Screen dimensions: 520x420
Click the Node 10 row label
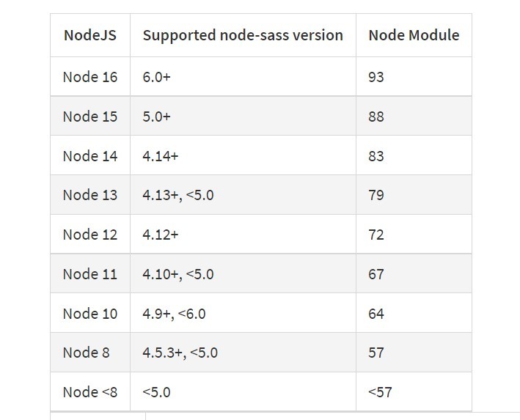coord(90,313)
